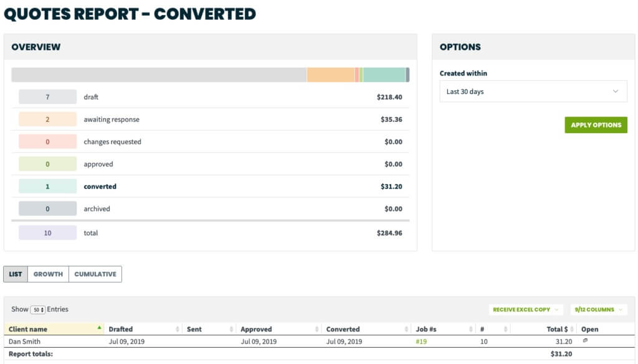This screenshot has width=638, height=364.
Task: Select the archived status row
Action: point(211,209)
